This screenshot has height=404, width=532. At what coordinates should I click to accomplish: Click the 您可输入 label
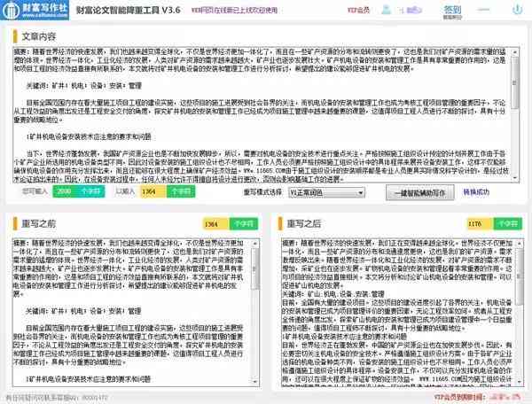35,191
